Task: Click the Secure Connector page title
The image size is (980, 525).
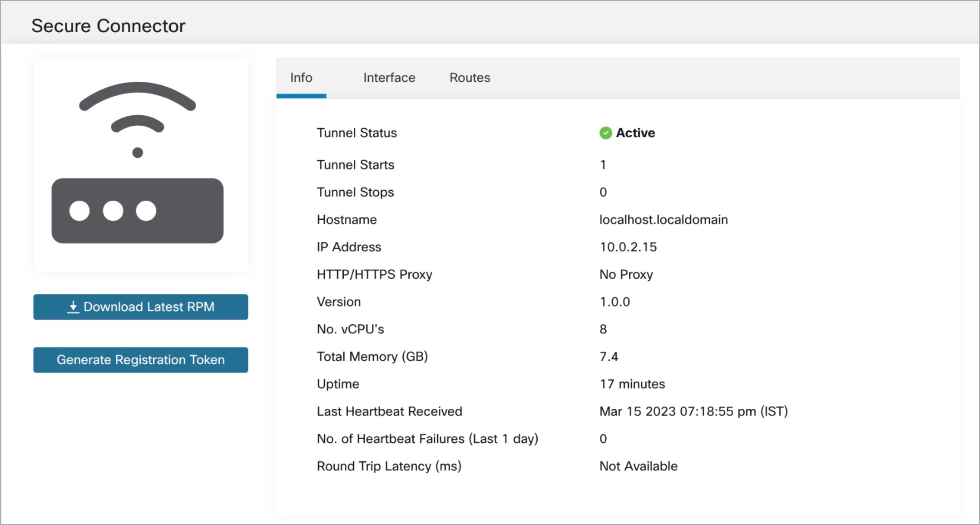Action: 108,25
